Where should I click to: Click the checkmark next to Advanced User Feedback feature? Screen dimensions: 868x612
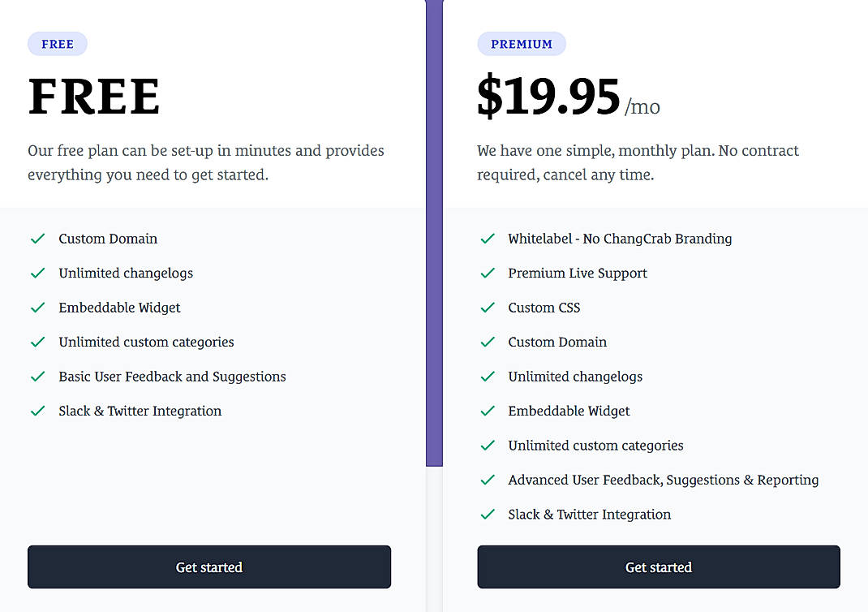[x=487, y=480]
